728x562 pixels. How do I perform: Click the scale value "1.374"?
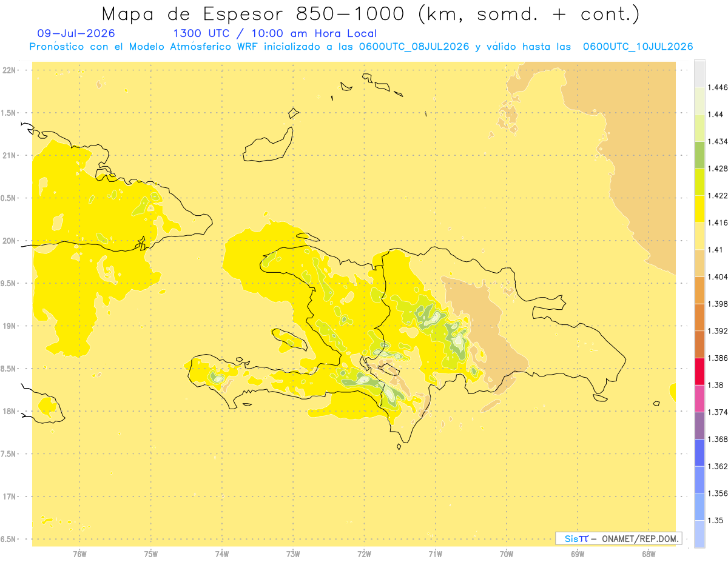[718, 412]
